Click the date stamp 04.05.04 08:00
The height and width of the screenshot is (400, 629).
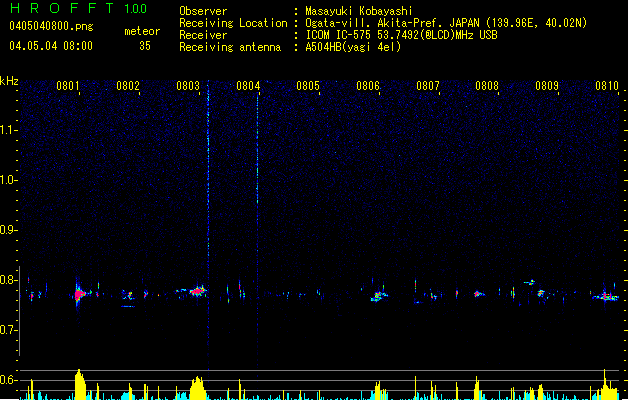tap(51, 46)
